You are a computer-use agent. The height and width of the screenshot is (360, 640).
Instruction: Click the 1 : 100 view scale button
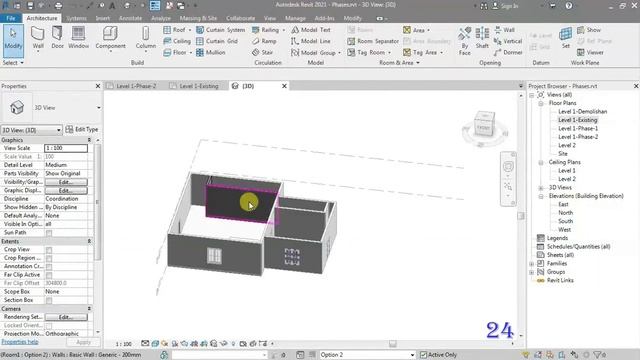(123, 344)
